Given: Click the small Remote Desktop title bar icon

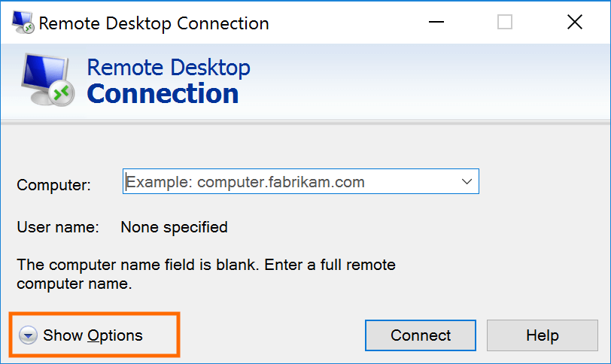Looking at the screenshot, I should [21, 23].
